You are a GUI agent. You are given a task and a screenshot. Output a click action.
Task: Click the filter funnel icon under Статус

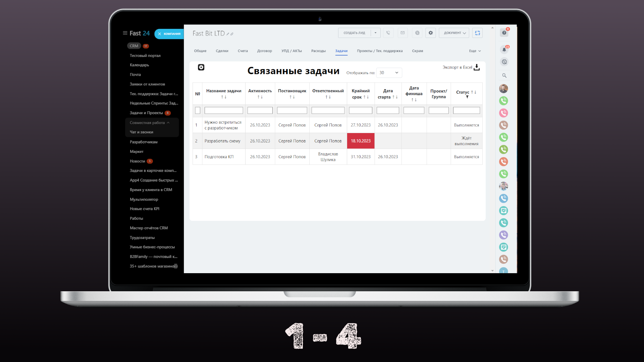click(x=467, y=97)
